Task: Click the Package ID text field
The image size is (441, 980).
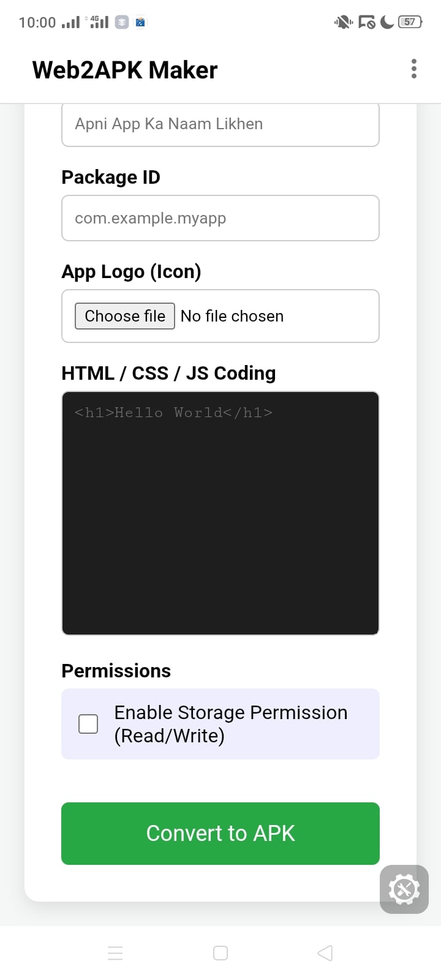Action: pyautogui.click(x=221, y=218)
